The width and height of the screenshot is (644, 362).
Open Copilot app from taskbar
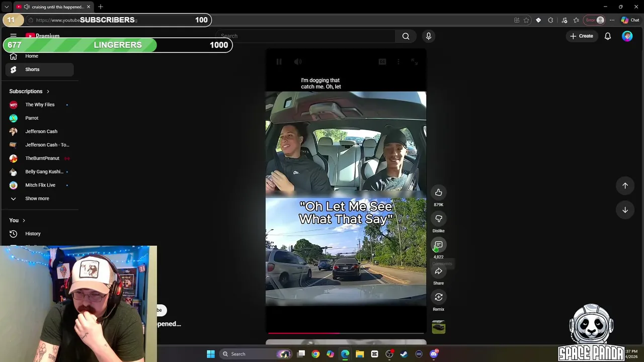(330, 354)
